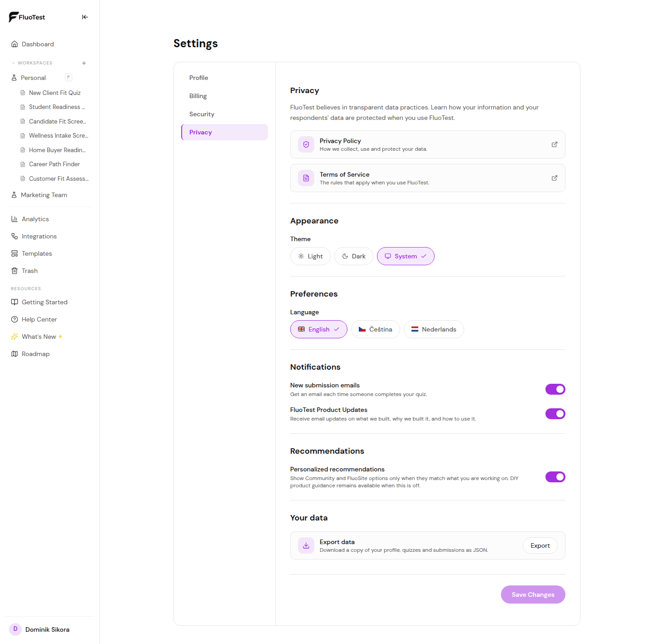Click the Help Center question icon
The image size is (654, 644).
pos(15,319)
